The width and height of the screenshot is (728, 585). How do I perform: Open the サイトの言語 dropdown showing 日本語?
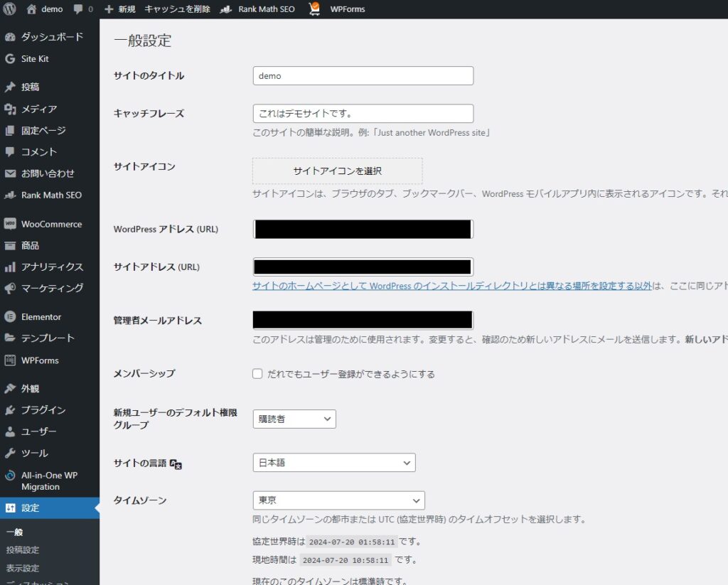click(x=334, y=463)
